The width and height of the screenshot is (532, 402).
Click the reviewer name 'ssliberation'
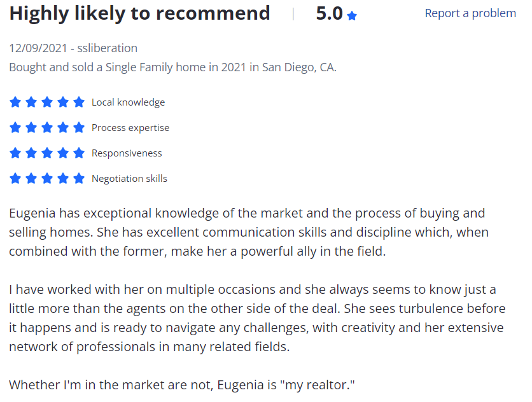[107, 48]
